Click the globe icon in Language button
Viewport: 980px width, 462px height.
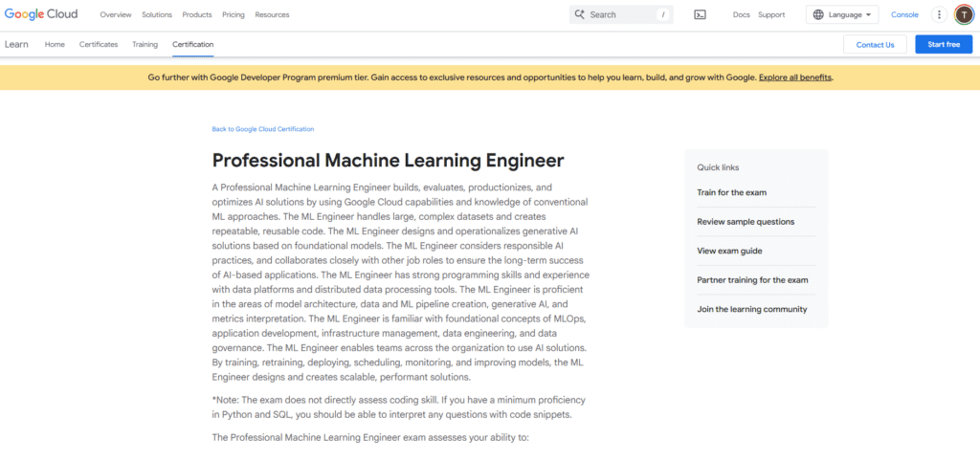click(x=818, y=15)
